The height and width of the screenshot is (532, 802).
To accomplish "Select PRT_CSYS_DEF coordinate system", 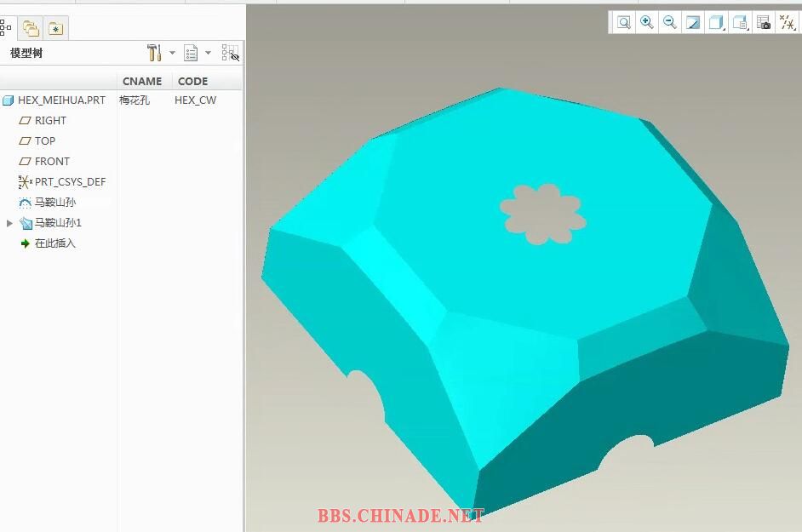I will point(69,182).
